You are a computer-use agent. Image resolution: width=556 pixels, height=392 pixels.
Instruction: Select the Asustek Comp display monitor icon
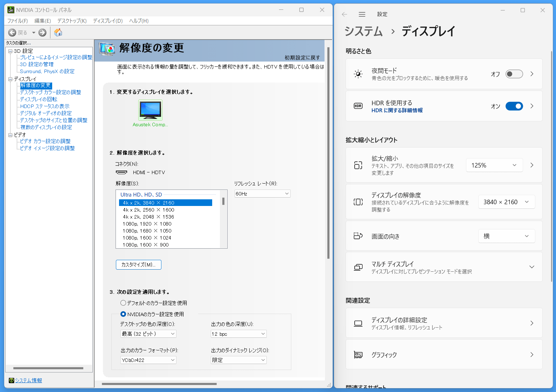tap(150, 110)
